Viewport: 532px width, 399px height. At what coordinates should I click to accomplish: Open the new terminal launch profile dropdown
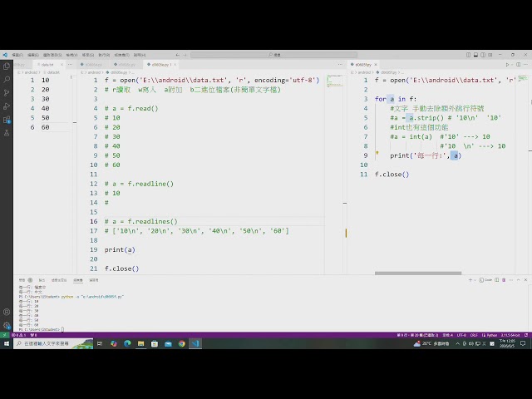point(475,280)
